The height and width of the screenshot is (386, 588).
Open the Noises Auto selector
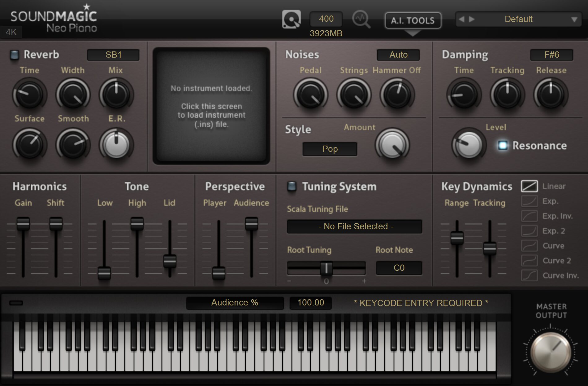398,55
